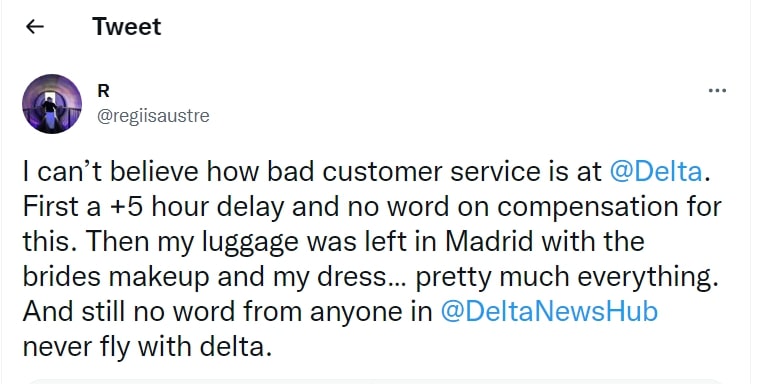Click the words pretty much everything
The width and height of the screenshot is (770, 384).
[x=564, y=278]
